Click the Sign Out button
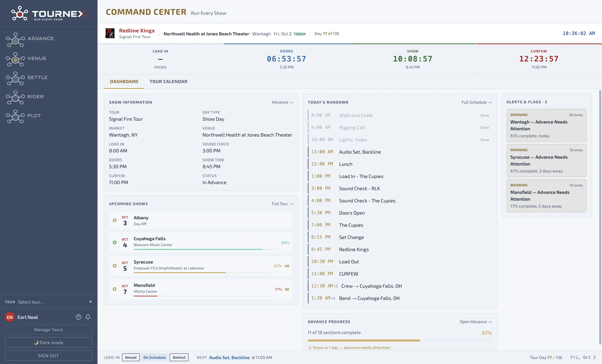The width and height of the screenshot is (602, 364). (x=48, y=356)
